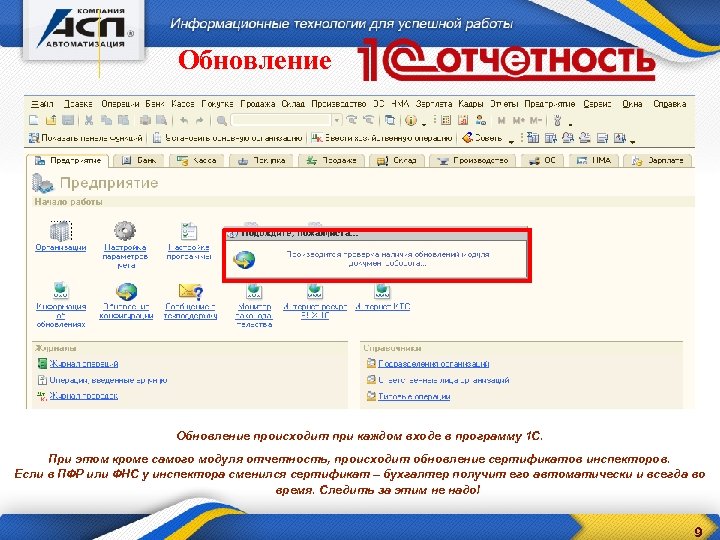This screenshot has height=540, width=720.
Task: Click Показать панель функций toolbar button
Action: pyautogui.click(x=86, y=138)
